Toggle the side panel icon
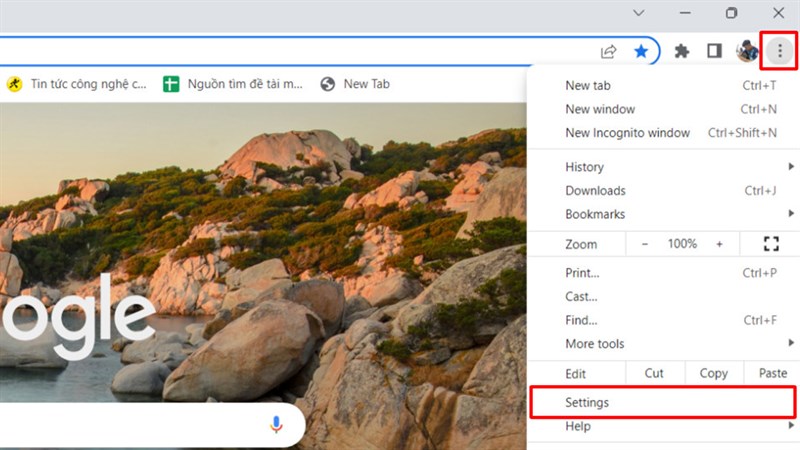This screenshot has height=450, width=800. pos(714,51)
